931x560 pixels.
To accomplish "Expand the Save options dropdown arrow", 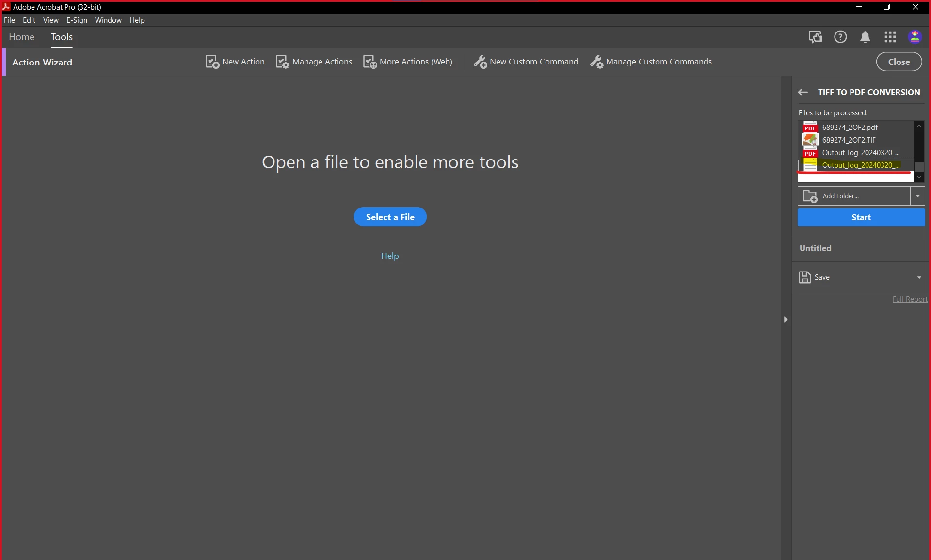I will [x=919, y=278].
